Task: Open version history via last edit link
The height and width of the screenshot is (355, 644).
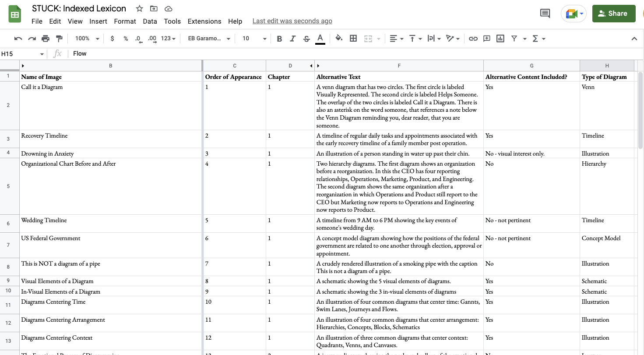Action: coord(291,21)
